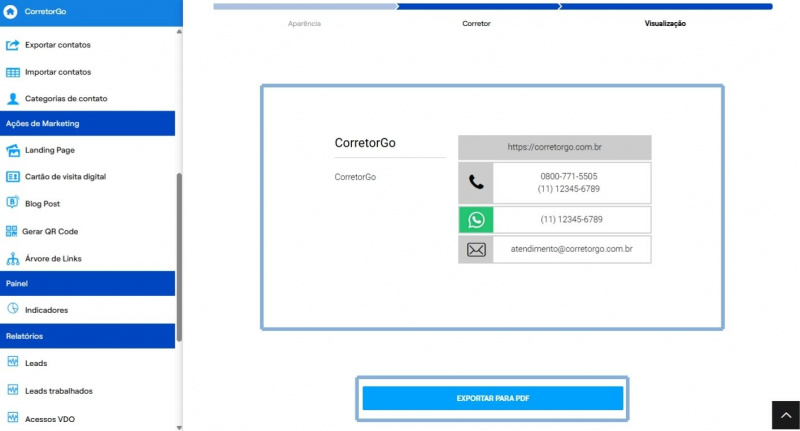
Task: Click the Blog Post icon
Action: click(13, 202)
